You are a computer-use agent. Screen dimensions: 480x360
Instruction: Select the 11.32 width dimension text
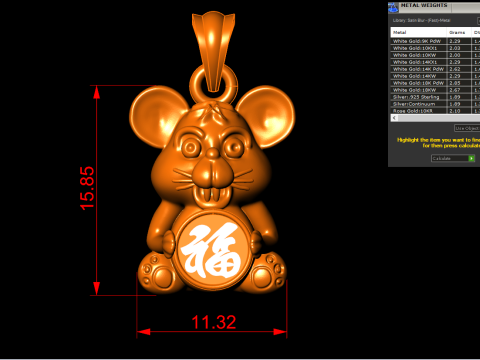pos(214,322)
